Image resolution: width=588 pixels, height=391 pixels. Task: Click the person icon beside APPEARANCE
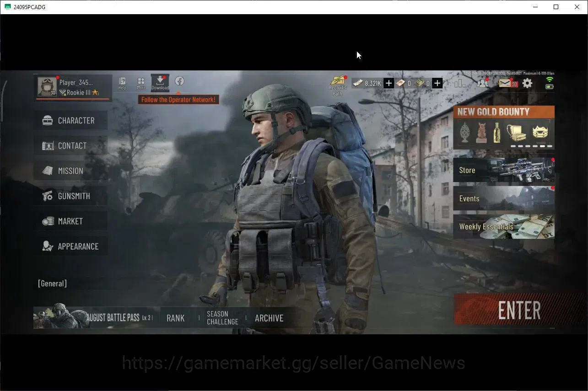coord(48,246)
